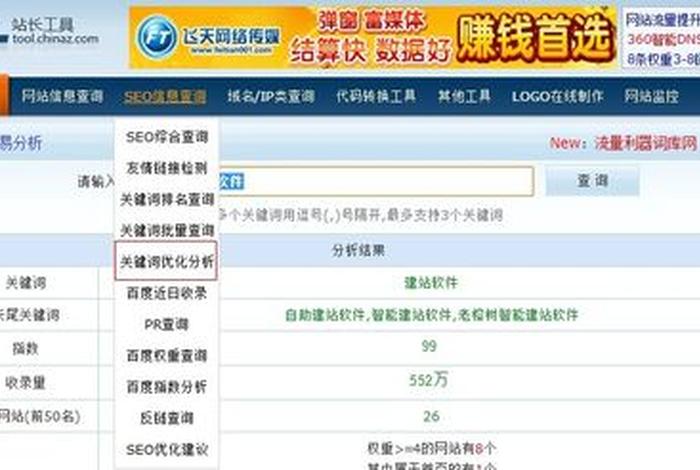Select 友情链接检测 from the dropdown
This screenshot has height=470, width=700.
click(167, 168)
